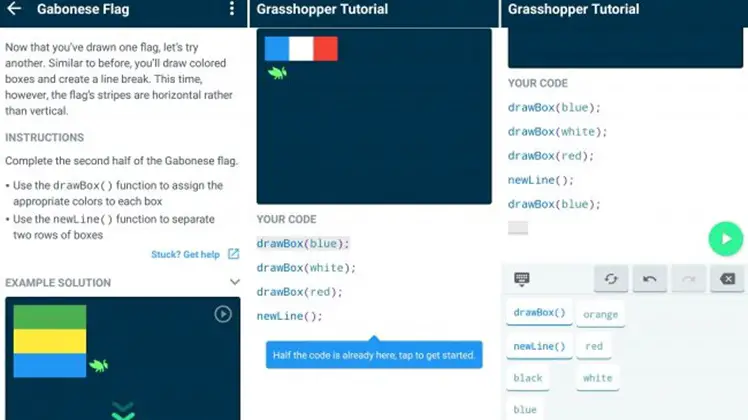
Task: Collapse the Example Solution section
Action: click(x=235, y=282)
